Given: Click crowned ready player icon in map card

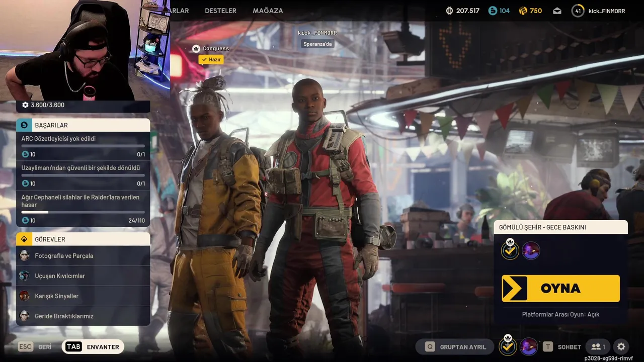Looking at the screenshot, I should 510,249.
